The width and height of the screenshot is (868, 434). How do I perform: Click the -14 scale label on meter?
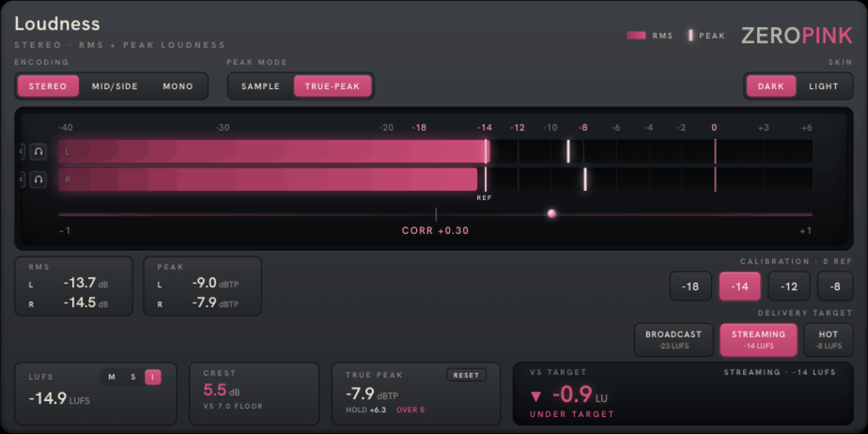tap(484, 128)
